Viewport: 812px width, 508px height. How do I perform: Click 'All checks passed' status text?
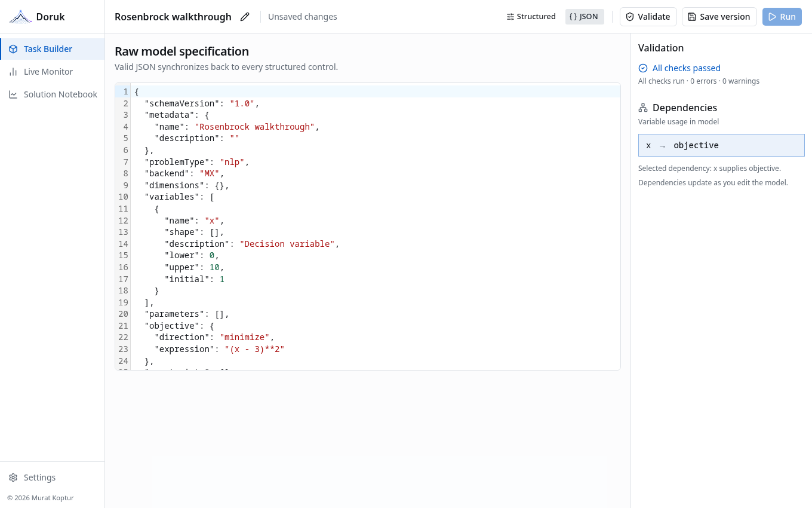coord(686,68)
